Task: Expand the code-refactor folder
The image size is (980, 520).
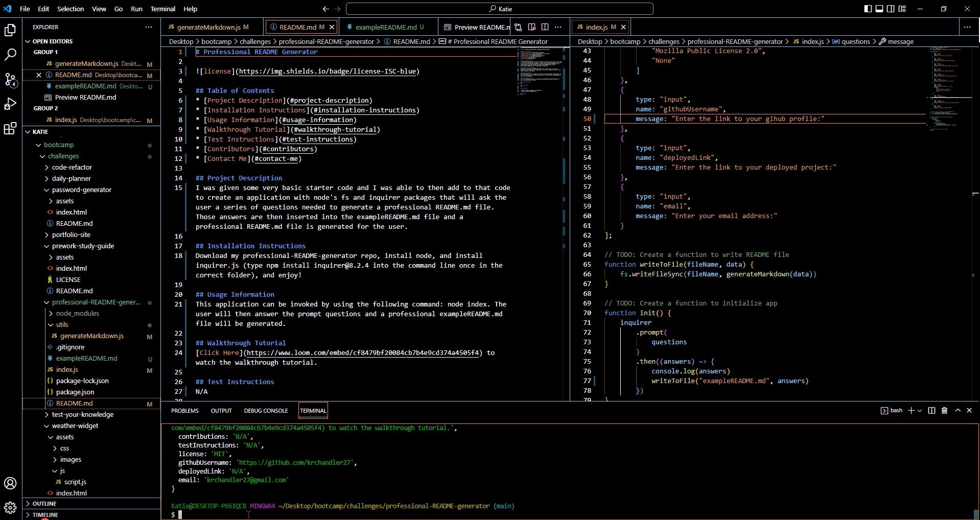Action: coord(72,167)
